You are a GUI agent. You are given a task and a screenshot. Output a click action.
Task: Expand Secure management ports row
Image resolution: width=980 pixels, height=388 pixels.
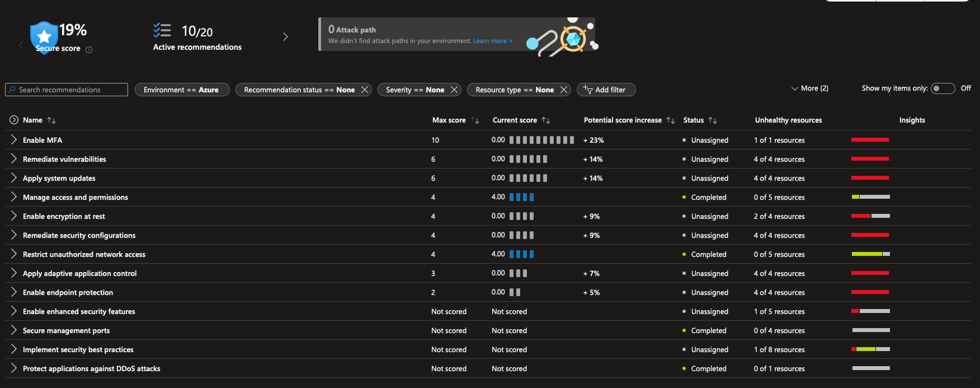(x=14, y=330)
